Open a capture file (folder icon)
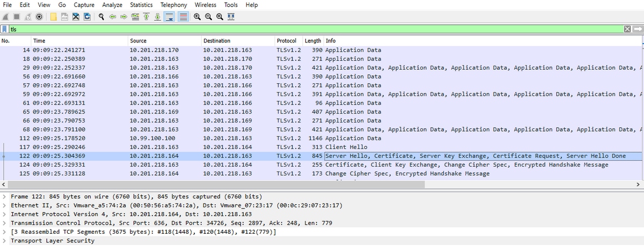Image resolution: width=644 pixels, height=252 pixels. pyautogui.click(x=53, y=17)
